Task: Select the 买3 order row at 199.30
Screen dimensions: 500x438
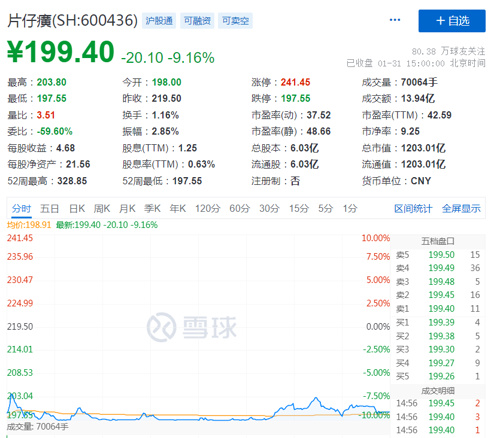Action: pyautogui.click(x=438, y=349)
